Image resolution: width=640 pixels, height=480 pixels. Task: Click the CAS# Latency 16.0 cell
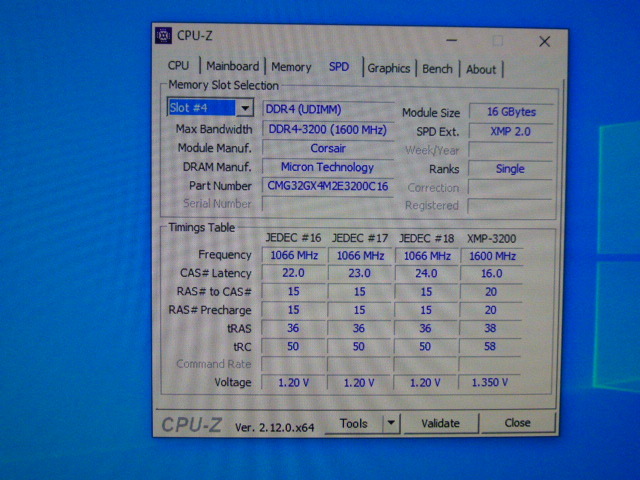coord(492,274)
